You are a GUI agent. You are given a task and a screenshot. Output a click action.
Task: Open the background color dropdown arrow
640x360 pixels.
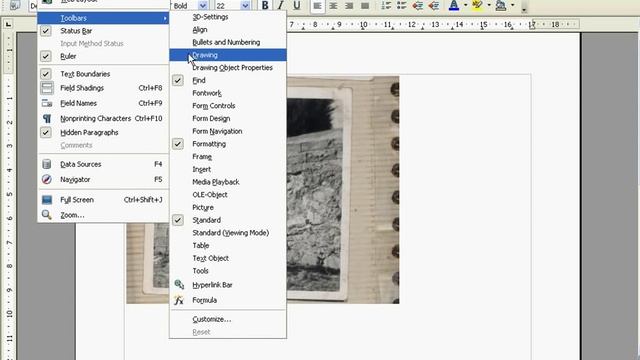coord(513,6)
